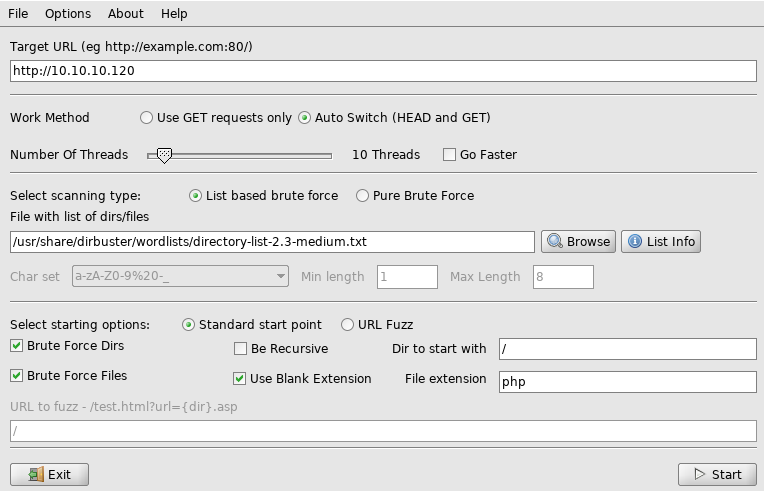The height and width of the screenshot is (491, 764).
Task: Click the Max Length field
Action: 563,277
